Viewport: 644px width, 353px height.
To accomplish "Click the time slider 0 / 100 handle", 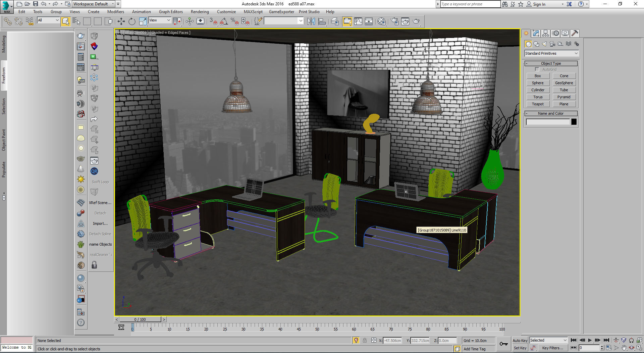I will [140, 319].
